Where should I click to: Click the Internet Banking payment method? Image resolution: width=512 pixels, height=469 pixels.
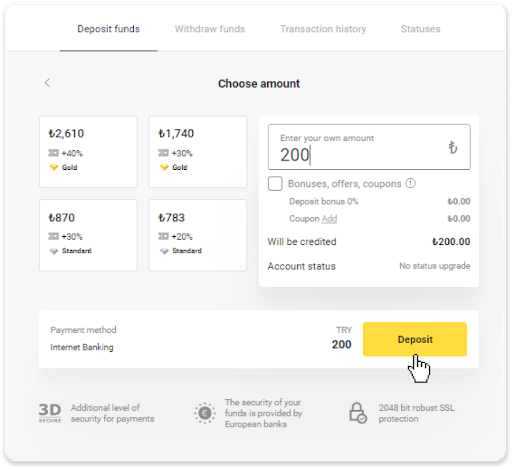tap(82, 347)
